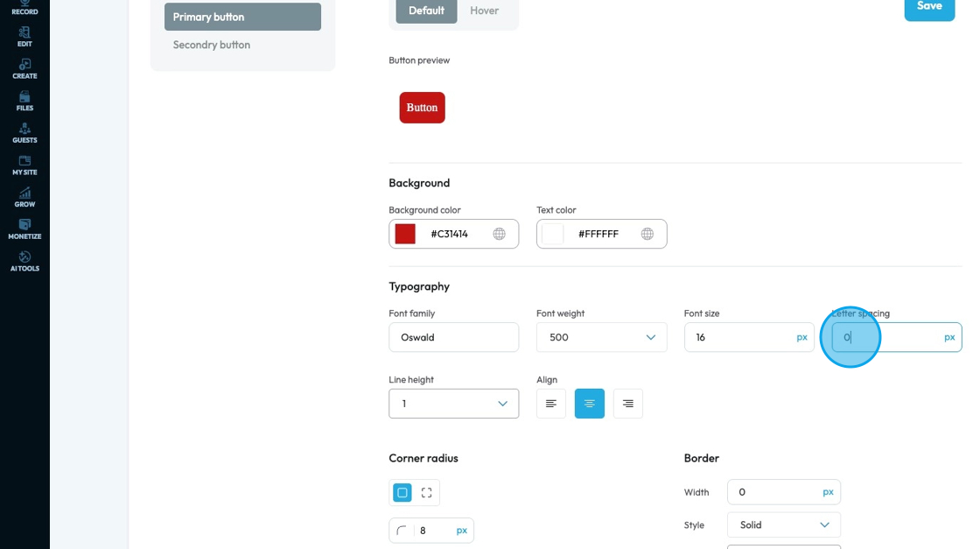The height and width of the screenshot is (549, 980).
Task: Select the Primary button item
Action: pos(242,17)
